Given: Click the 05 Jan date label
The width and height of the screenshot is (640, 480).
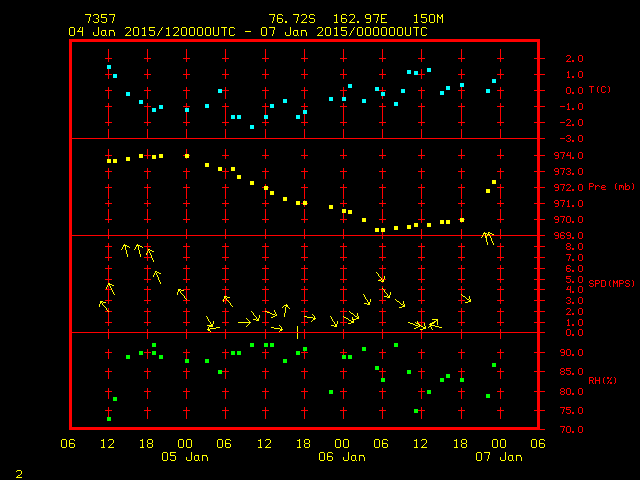Looking at the screenshot, I should coord(185,456).
